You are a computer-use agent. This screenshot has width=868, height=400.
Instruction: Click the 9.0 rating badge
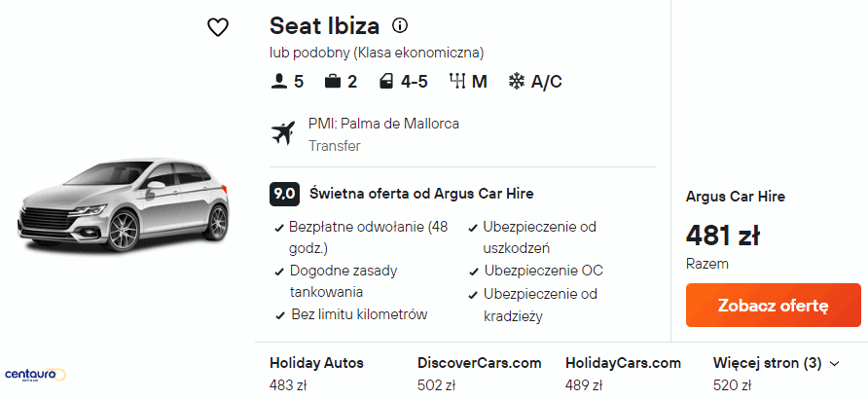(284, 194)
